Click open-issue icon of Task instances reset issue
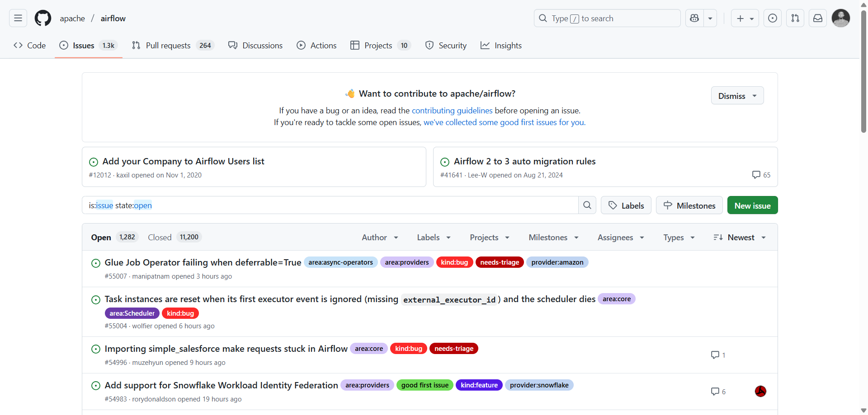868x415 pixels. pos(96,299)
